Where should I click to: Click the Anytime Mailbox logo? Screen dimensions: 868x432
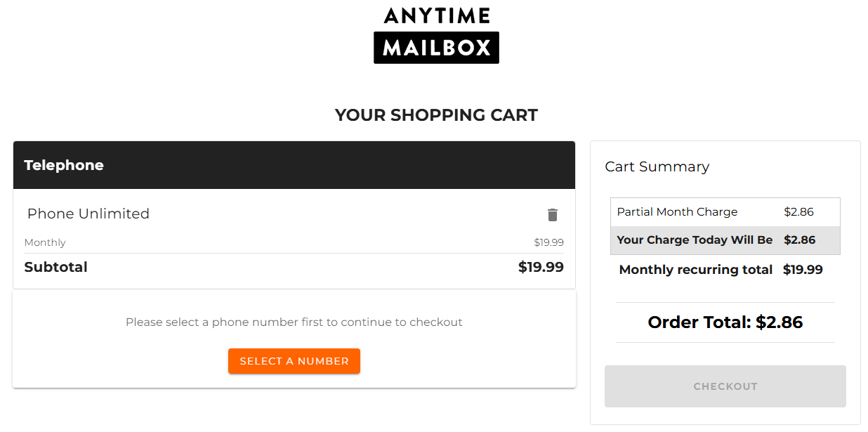coord(436,35)
